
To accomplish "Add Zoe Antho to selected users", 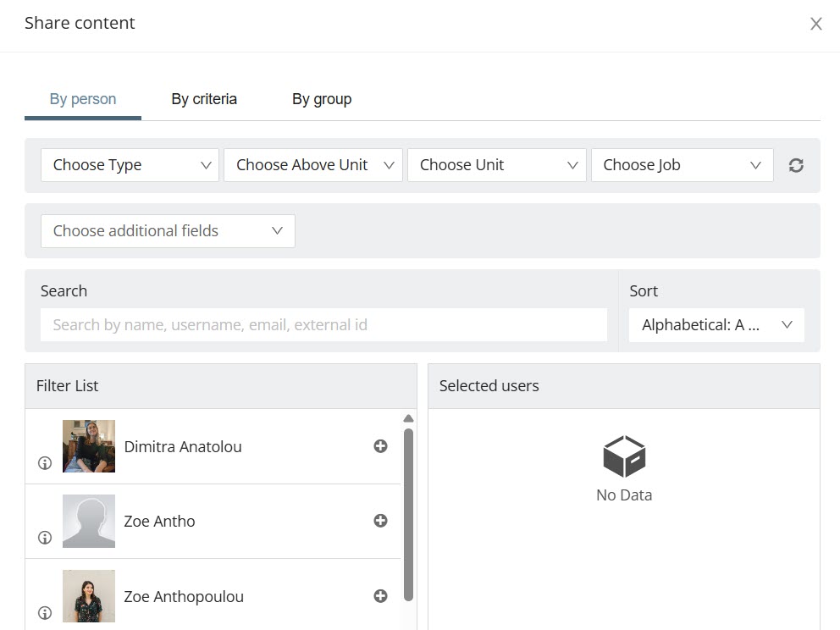I will tap(380, 521).
